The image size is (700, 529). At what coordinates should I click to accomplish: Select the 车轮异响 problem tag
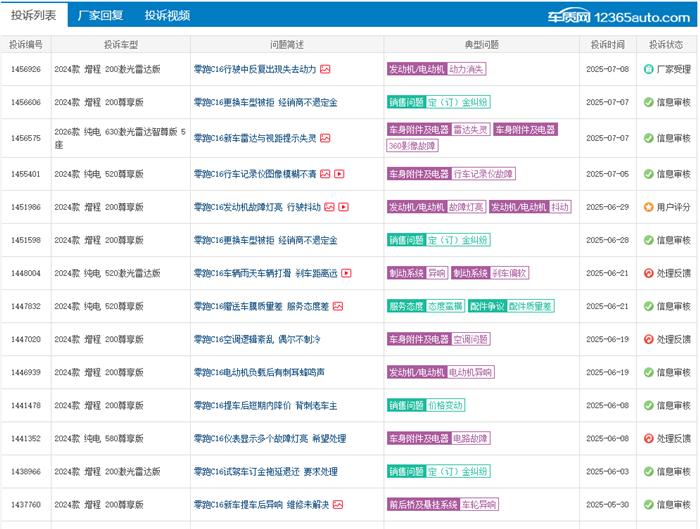479,504
